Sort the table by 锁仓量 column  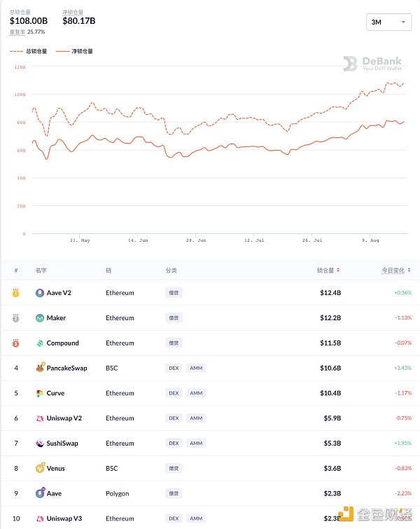click(329, 270)
